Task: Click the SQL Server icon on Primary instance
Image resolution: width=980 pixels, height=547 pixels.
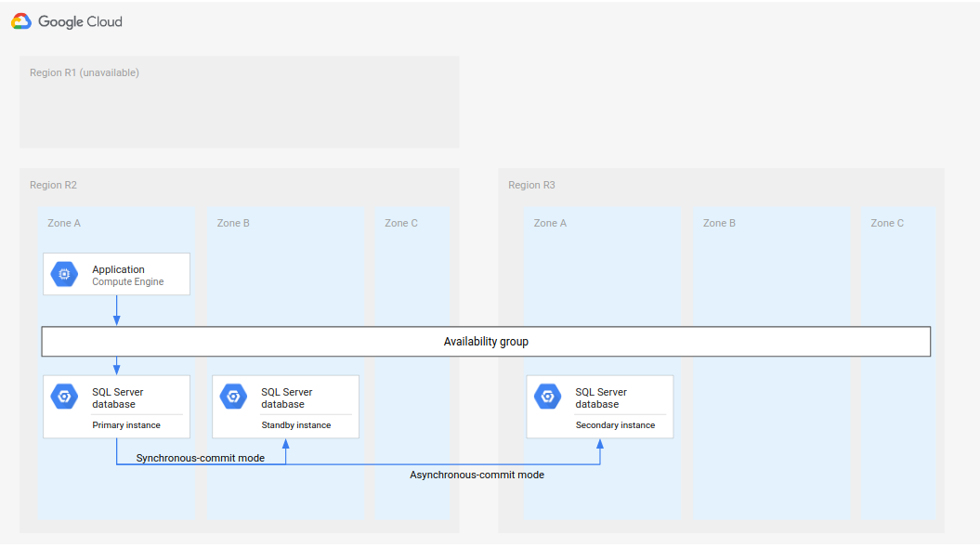Action: coord(63,396)
